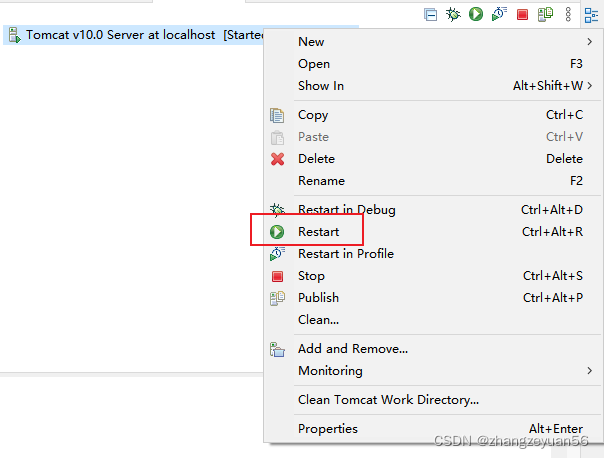604x458 pixels.
Task: Click the Ctrl+C shortcut text
Action: point(564,115)
